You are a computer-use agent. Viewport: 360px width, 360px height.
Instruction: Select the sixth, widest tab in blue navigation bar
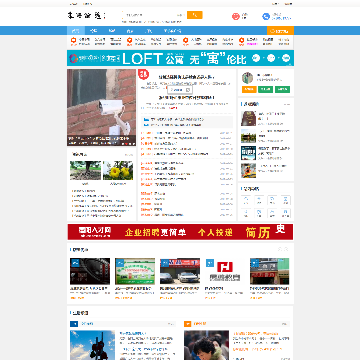[172, 31]
